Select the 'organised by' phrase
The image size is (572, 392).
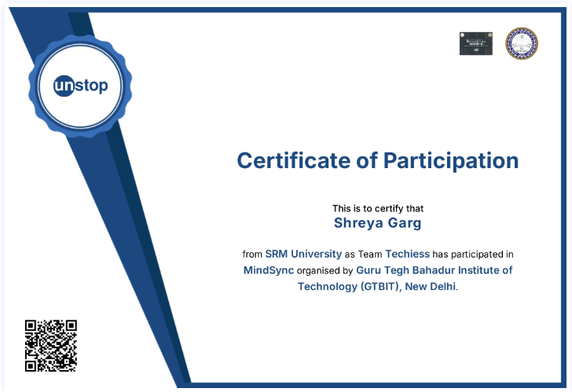325,270
